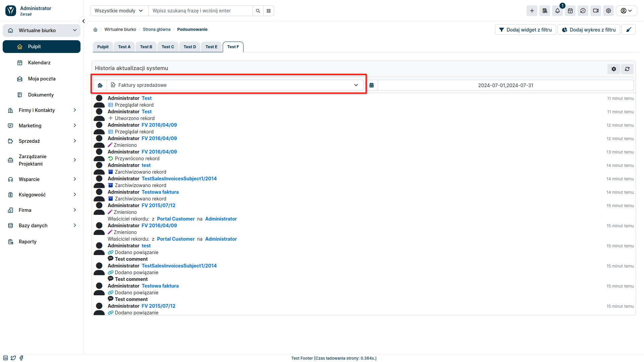This screenshot has width=644, height=362.
Task: Switch to the Test A tab
Action: (x=124, y=47)
